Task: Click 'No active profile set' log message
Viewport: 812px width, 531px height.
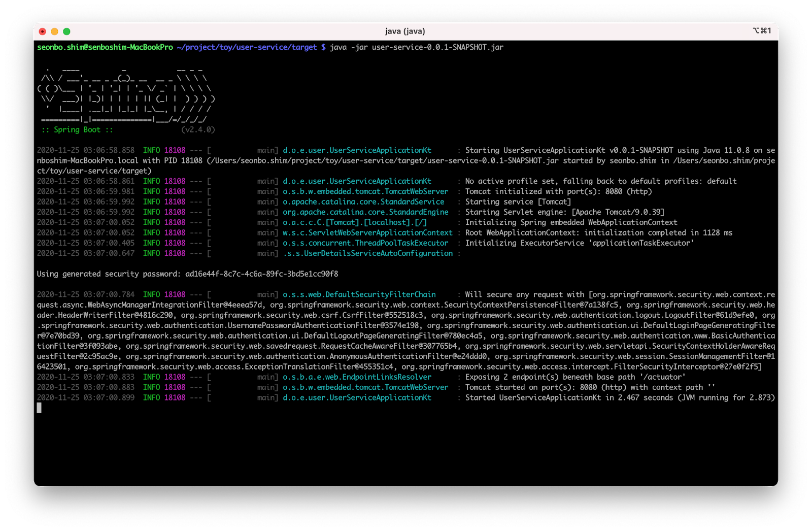Action: (x=601, y=181)
